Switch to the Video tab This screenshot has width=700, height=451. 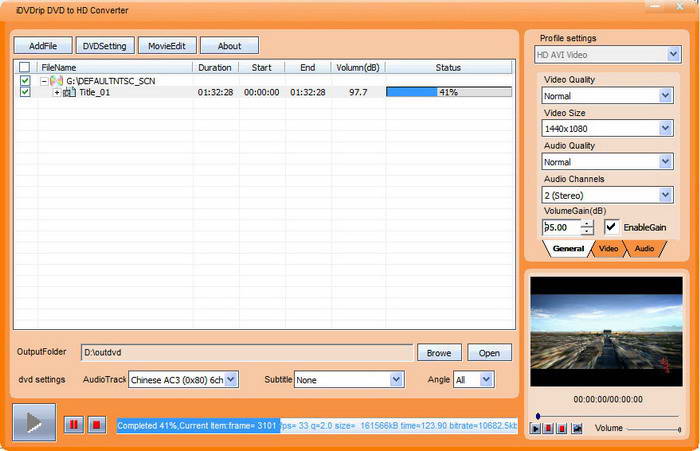pos(608,249)
